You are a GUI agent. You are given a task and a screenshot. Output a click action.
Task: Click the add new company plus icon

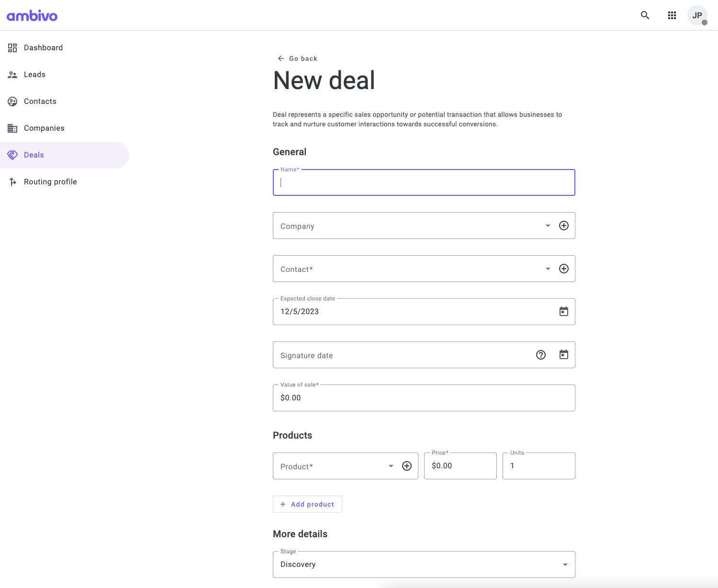tap(564, 226)
